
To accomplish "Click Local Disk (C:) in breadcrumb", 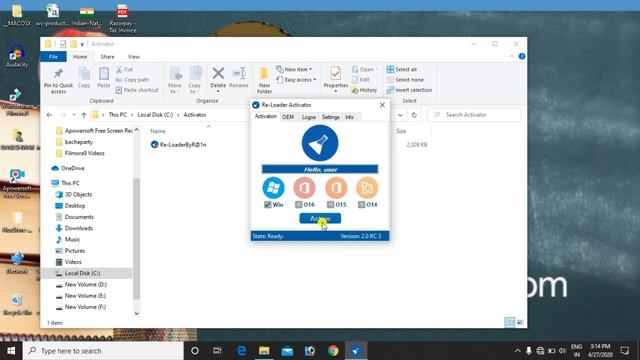I will [155, 115].
